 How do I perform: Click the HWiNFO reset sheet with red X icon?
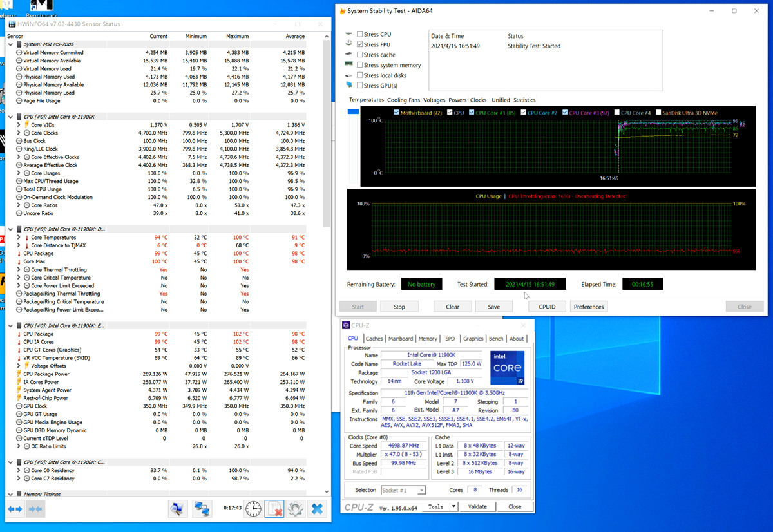click(274, 509)
